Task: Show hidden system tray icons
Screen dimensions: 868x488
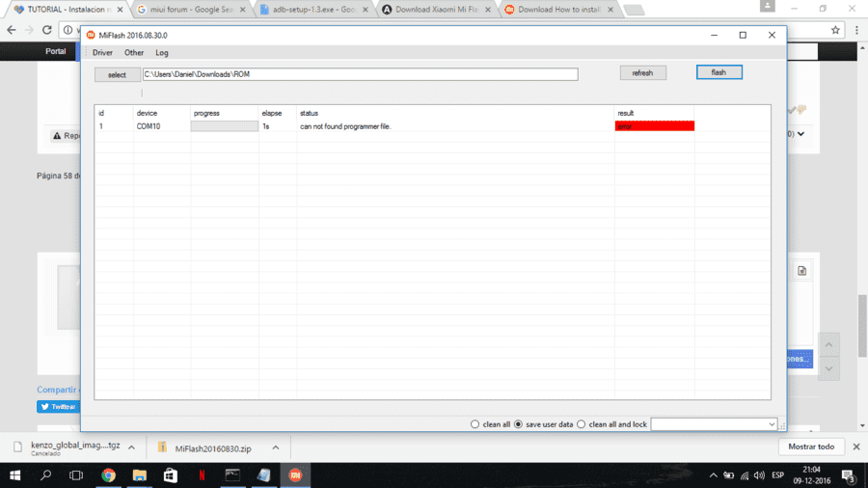Action: pos(713,475)
